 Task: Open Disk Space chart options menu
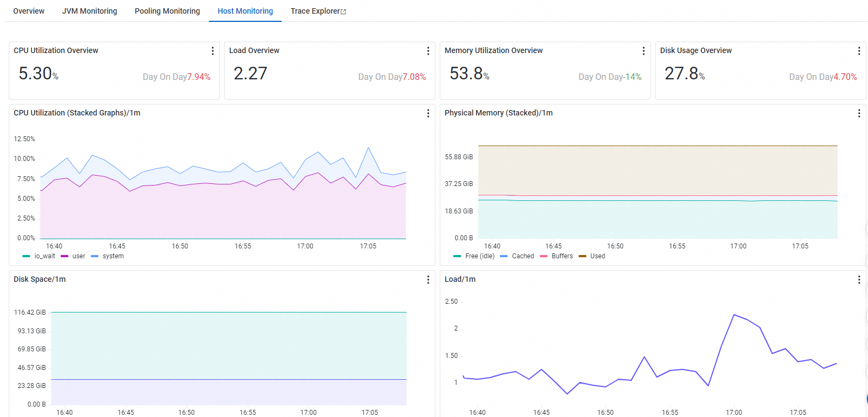[428, 280]
